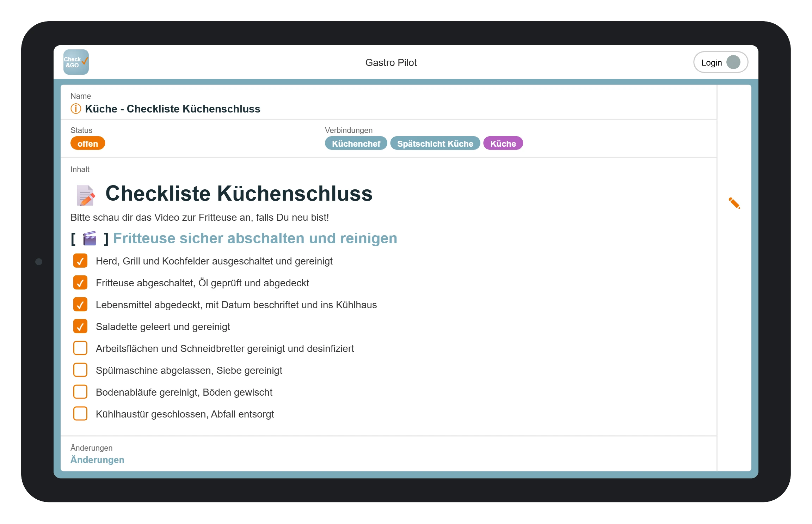Image resolution: width=812 pixels, height=524 pixels.
Task: Check Bodenabläufe gereinigt item
Action: coord(80,392)
